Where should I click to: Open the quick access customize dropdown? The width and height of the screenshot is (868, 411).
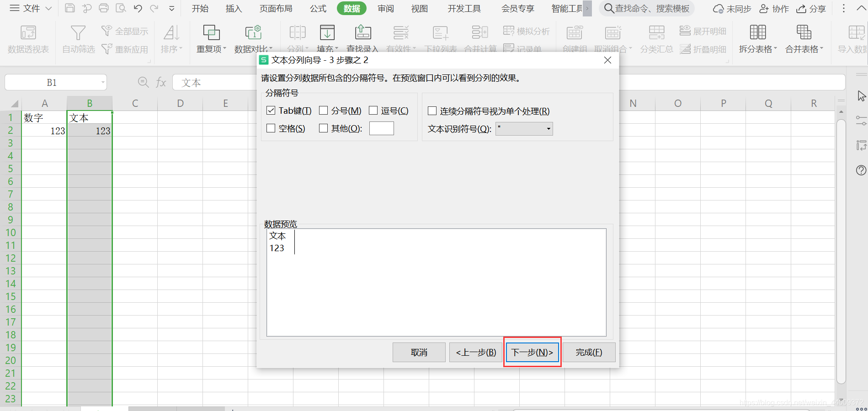click(x=172, y=8)
